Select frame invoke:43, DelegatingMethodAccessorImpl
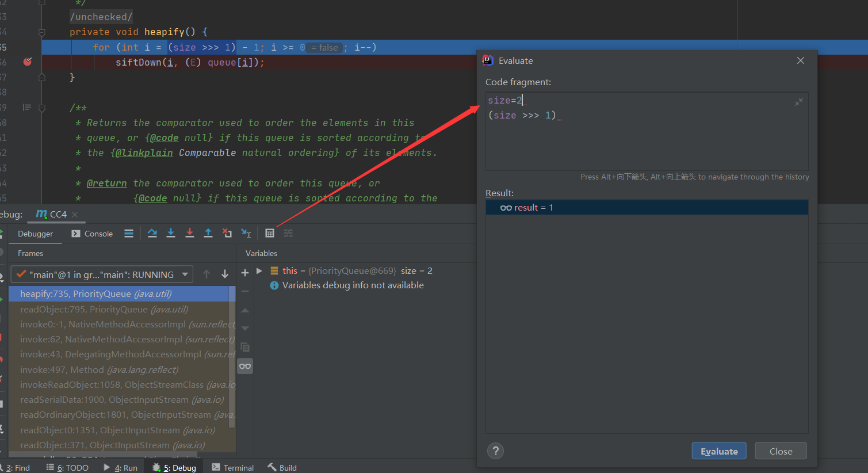This screenshot has height=473, width=868. tap(118, 354)
